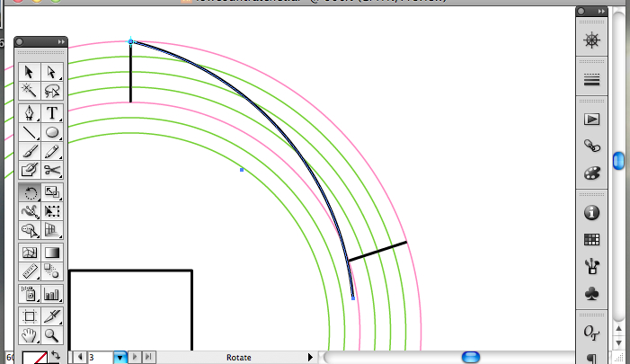Click the swap fill and stroke arrows
The width and height of the screenshot is (630, 364).
56,355
